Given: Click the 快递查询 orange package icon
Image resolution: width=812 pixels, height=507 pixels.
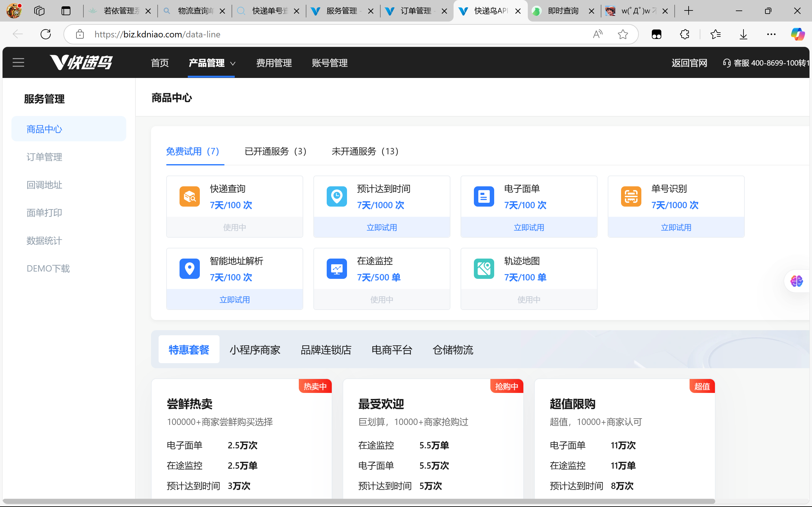Looking at the screenshot, I should coord(190,196).
